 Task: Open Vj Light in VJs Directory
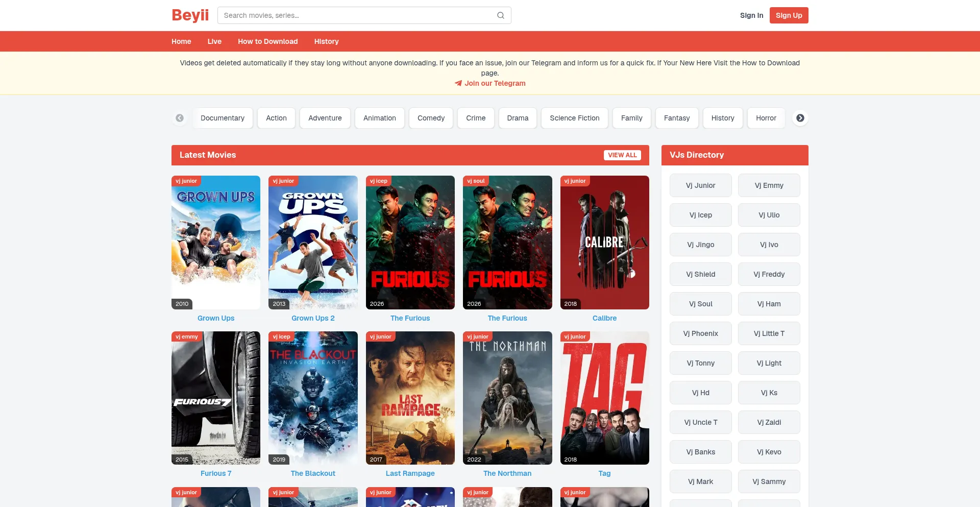coord(769,363)
